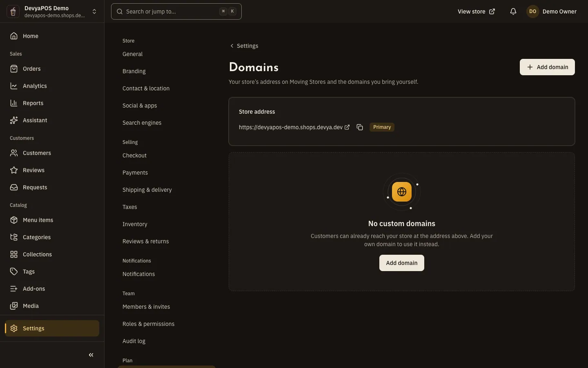Open the Notifications settings page

[x=138, y=274]
